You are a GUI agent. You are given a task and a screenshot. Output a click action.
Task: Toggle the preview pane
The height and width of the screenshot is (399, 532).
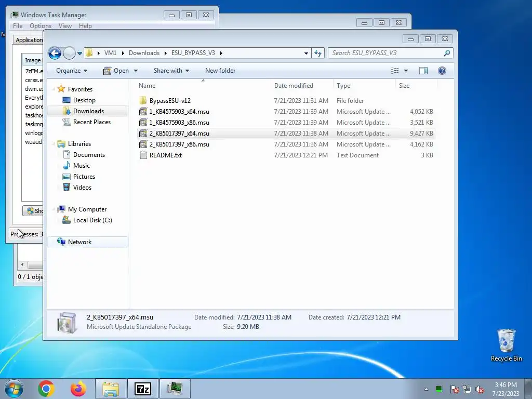click(423, 71)
